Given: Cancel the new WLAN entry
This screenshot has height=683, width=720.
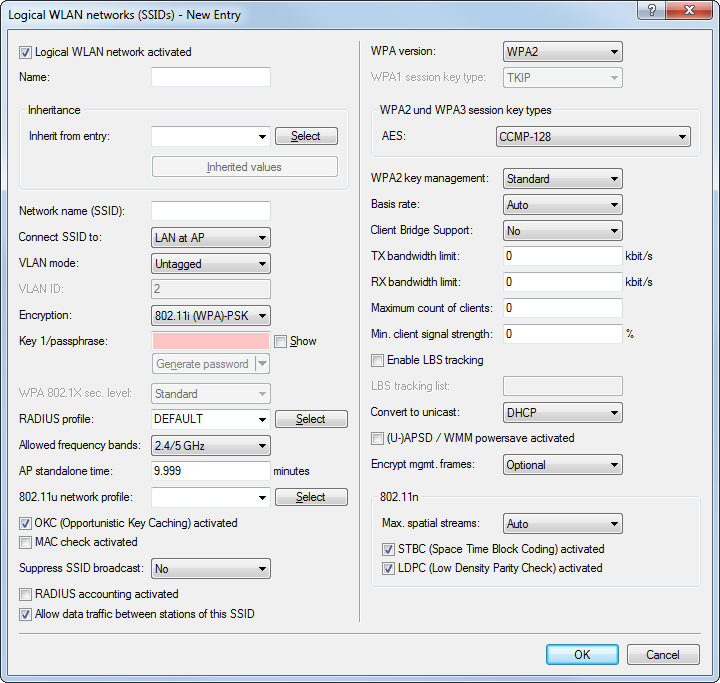Looking at the screenshot, I should point(662,655).
